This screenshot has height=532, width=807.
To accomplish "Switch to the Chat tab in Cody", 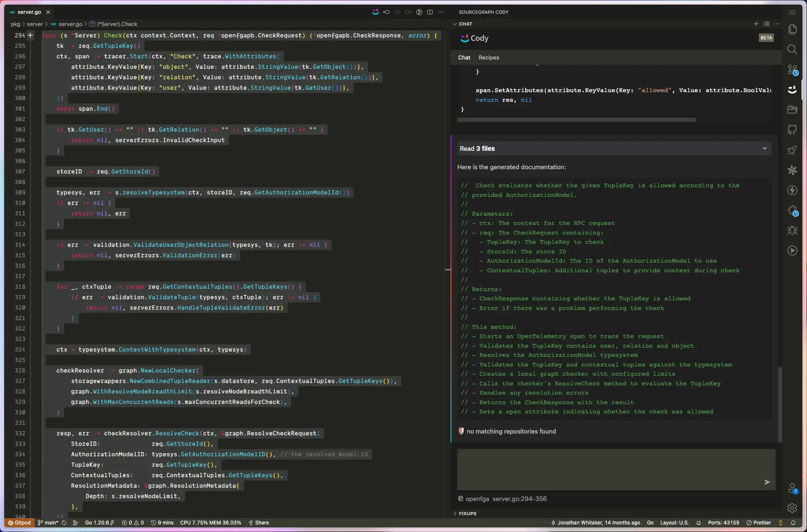I will [x=464, y=57].
